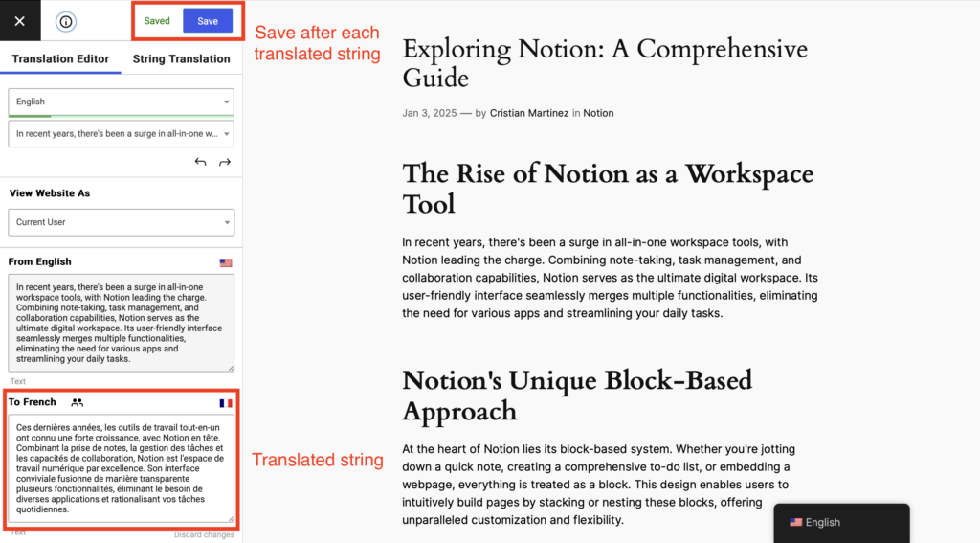This screenshot has height=543, width=980.
Task: Open the info circle icon
Action: (66, 21)
